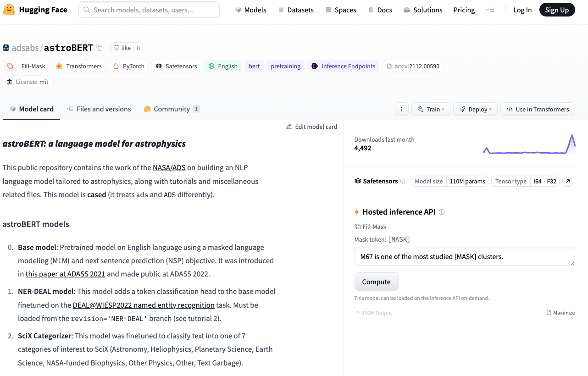Open the Safetensors viewer arrow icon
The image size is (588, 376).
click(568, 181)
